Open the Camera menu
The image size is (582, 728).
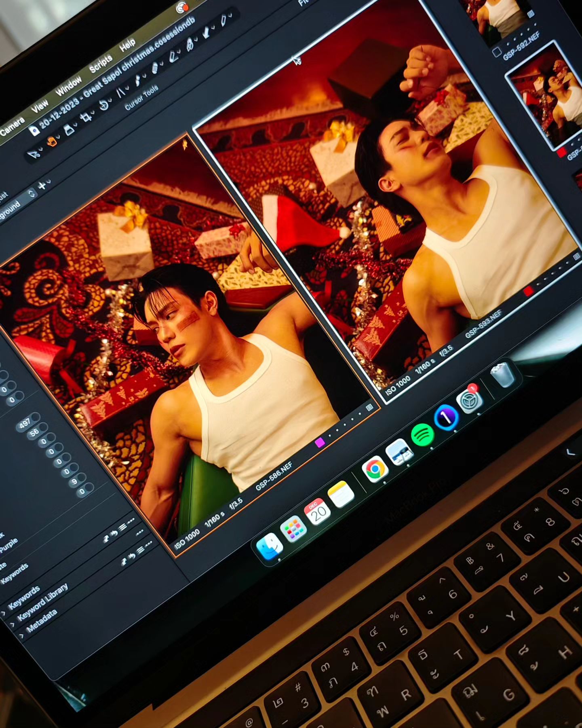pos(12,127)
